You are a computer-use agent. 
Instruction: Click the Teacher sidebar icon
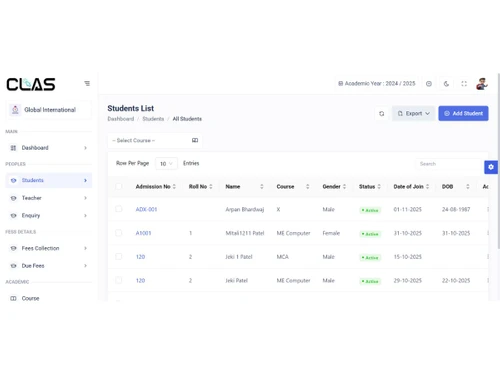click(x=13, y=198)
